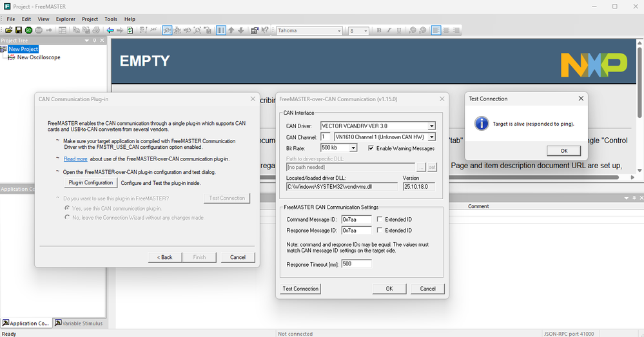Click Cancel in the FreeMASTER-over-CAN dialog
Screen dimensions: 644x337
point(427,289)
